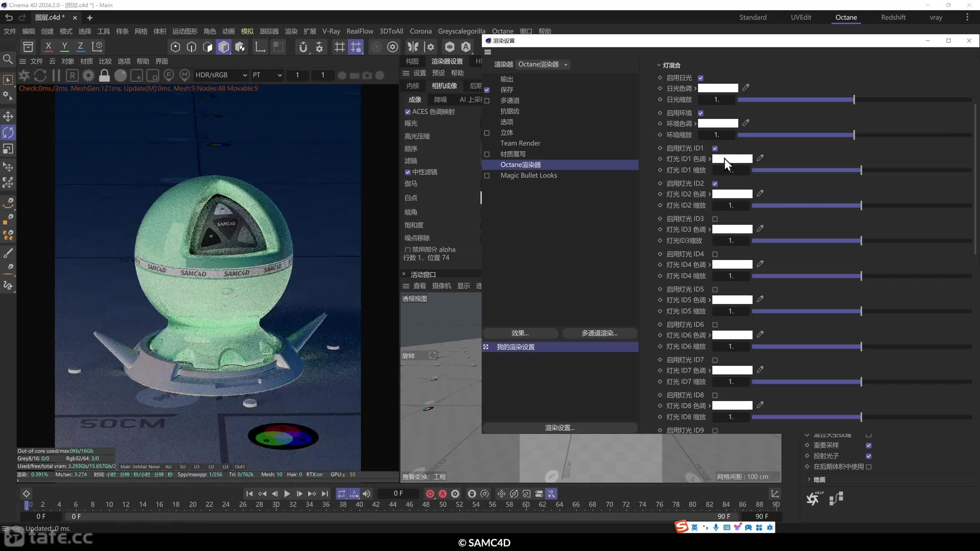Uncheck the 保存 render setting checkbox
Screen dimensions: 980x551
487,90
